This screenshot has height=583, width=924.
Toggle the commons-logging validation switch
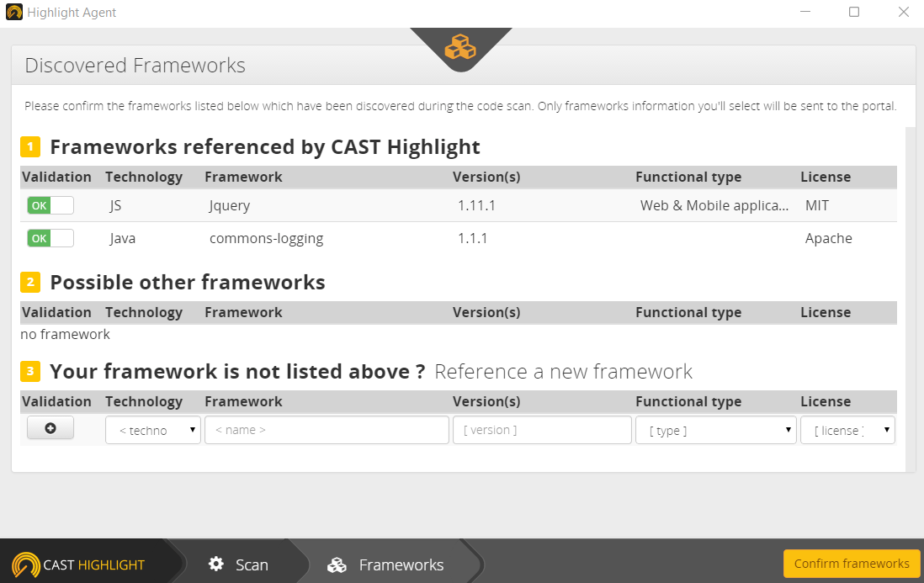(50, 239)
